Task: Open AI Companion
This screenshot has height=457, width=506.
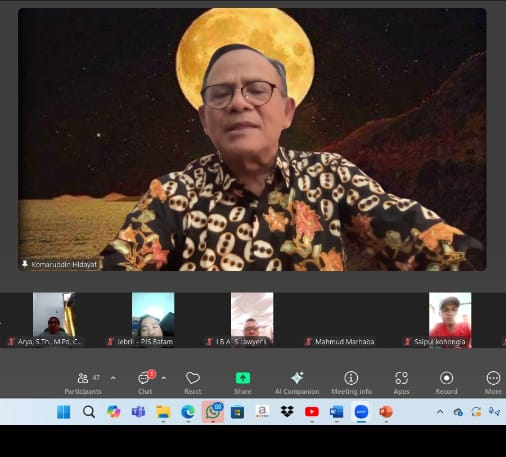Action: coord(297,383)
